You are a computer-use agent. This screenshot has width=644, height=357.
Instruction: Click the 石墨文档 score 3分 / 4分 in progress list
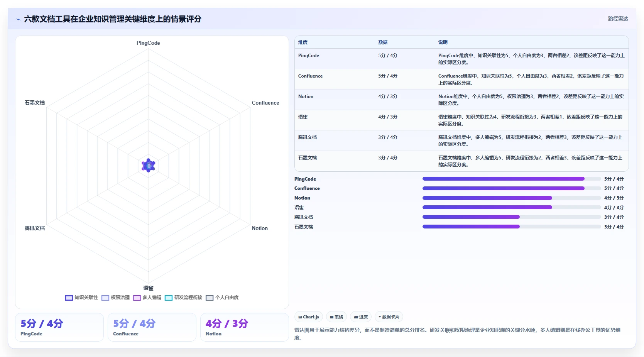[x=614, y=227]
